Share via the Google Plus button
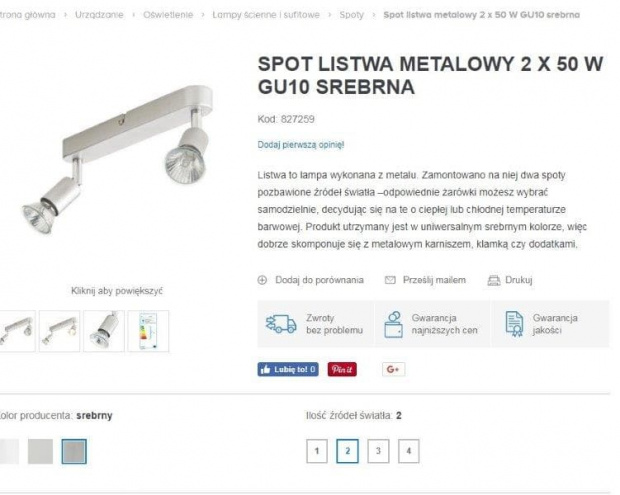Screen dimensions: 620x495 point(393,369)
